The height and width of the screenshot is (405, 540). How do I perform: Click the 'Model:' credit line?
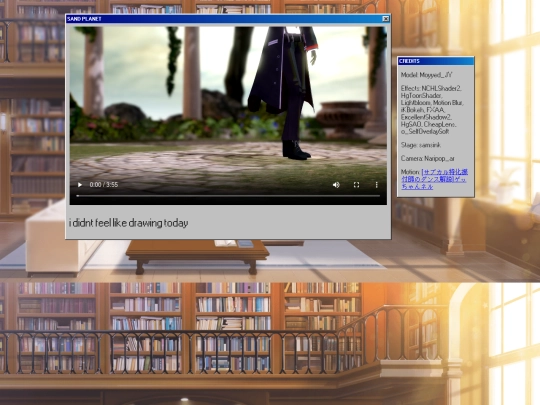click(426, 75)
